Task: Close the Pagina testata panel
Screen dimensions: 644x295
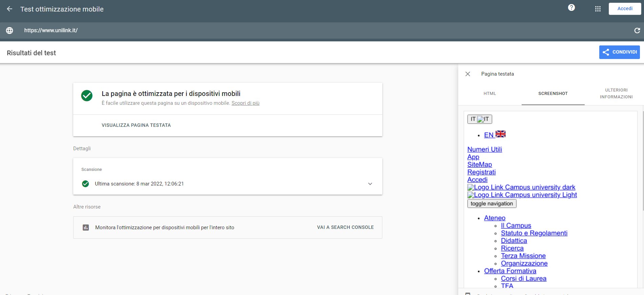Action: [468, 74]
